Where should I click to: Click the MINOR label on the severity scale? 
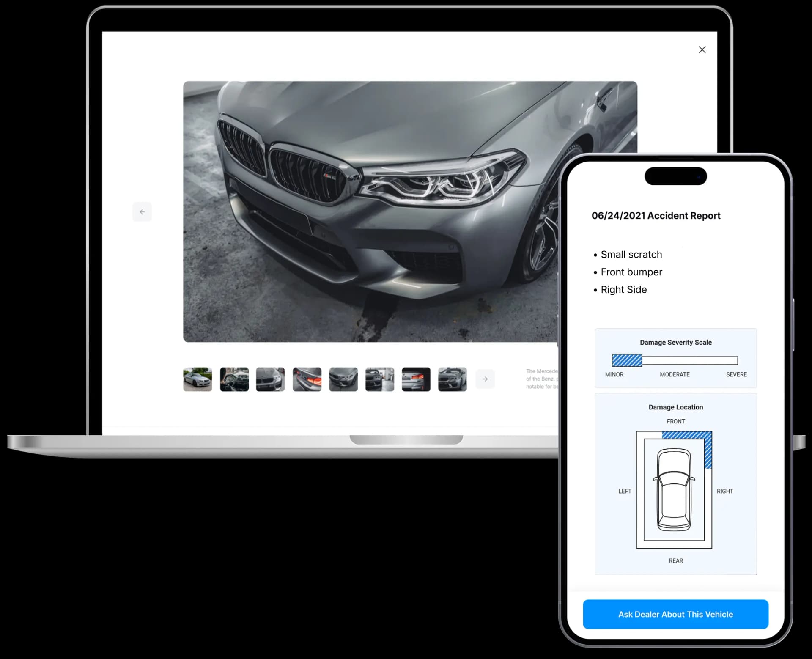point(614,374)
